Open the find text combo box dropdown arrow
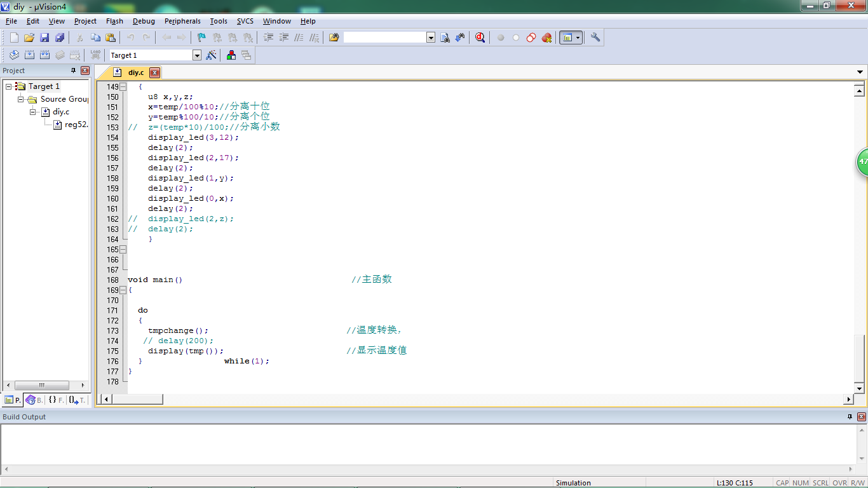This screenshot has width=868, height=488. tap(431, 37)
